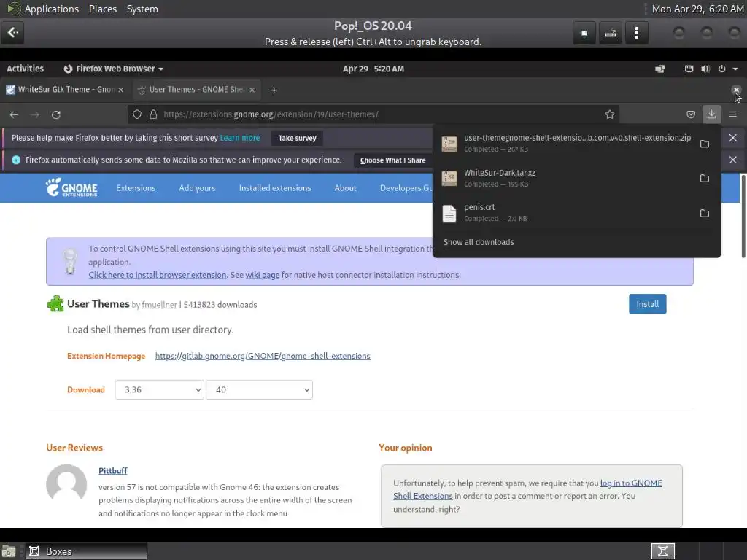The height and width of the screenshot is (560, 747).
Task: Open the Boxes keyboard shortcuts icon
Action: click(611, 33)
